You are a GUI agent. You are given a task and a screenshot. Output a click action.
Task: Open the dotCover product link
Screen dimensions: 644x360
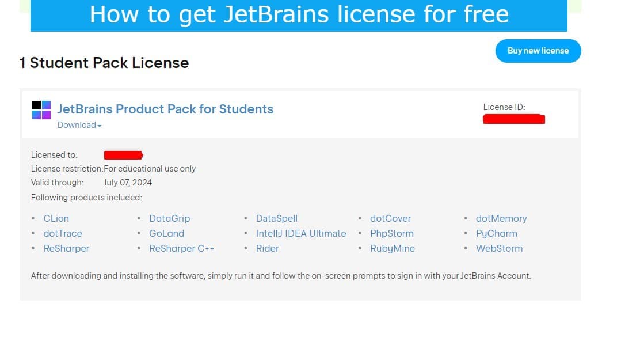tap(390, 218)
